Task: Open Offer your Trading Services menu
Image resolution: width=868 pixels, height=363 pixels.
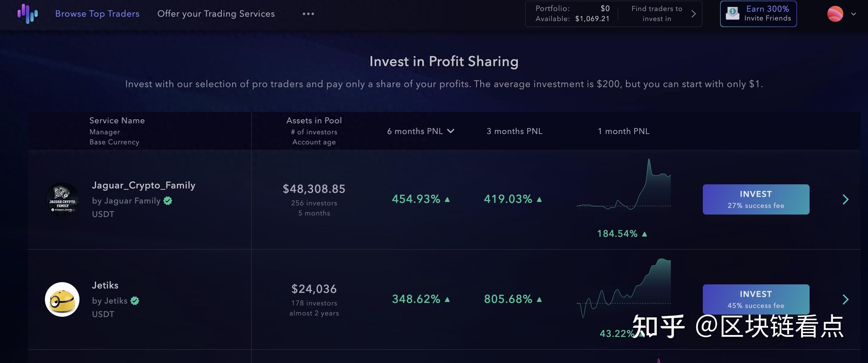Action: 216,14
